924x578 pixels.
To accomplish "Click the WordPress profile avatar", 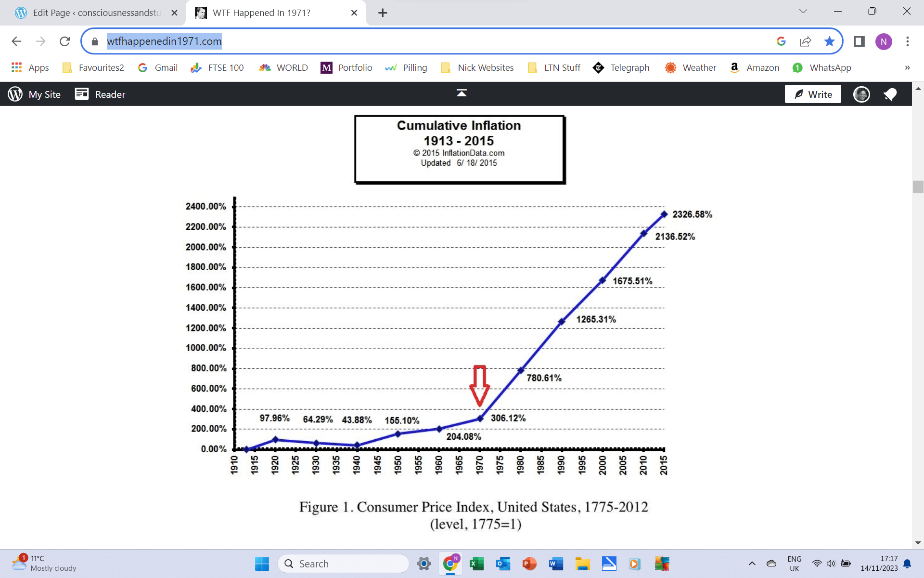I will (x=861, y=94).
